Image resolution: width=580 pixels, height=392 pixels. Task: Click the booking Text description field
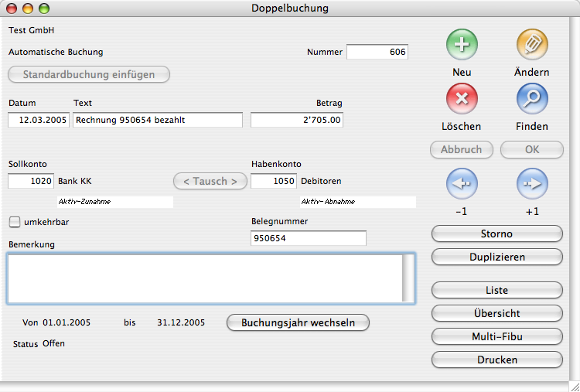[x=158, y=120]
